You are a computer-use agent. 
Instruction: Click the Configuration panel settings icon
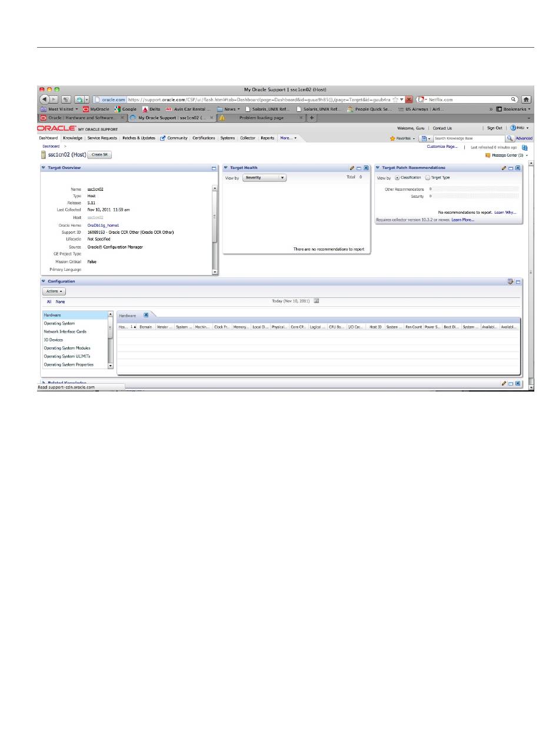(x=510, y=281)
